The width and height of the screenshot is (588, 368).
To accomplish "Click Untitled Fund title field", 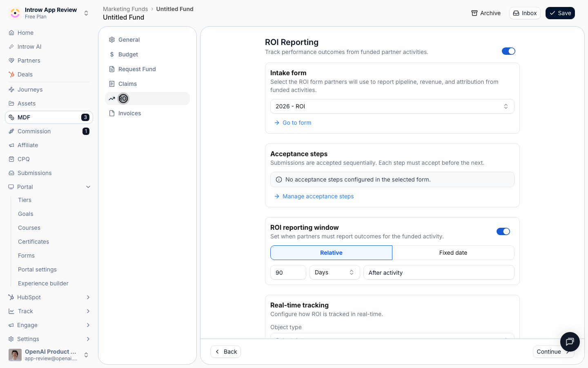I will tap(124, 17).
